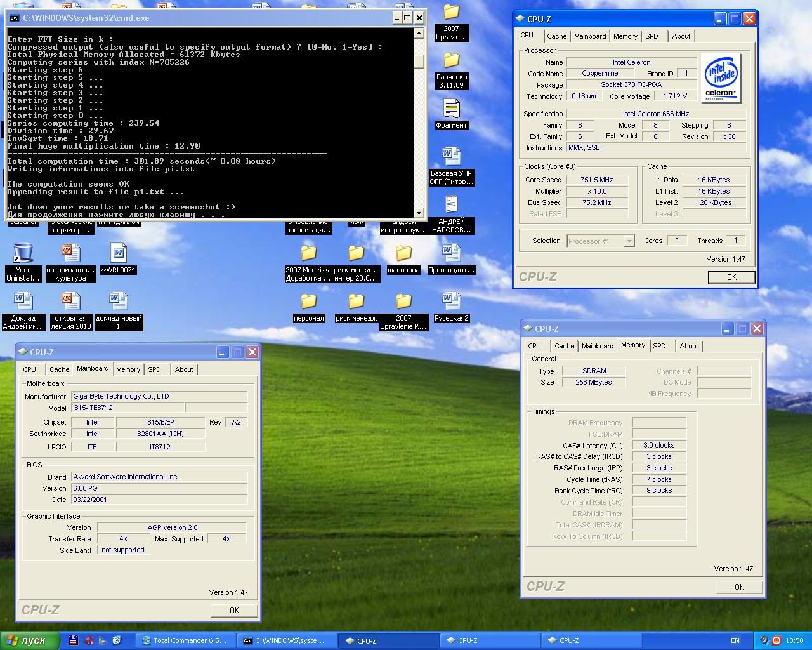Screen dimensions: 812x650
Task: Click the Bus Speed 75.2 MHz value
Action: click(597, 202)
